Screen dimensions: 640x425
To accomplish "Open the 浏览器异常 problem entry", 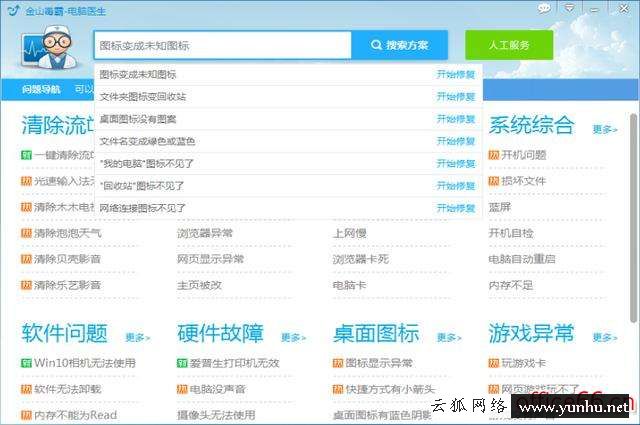I will tap(205, 233).
